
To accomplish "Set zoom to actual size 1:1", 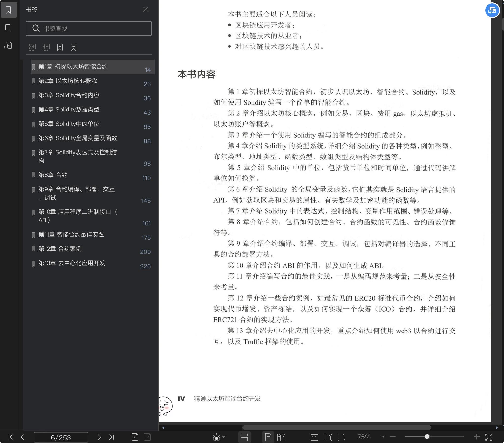I will point(314,437).
